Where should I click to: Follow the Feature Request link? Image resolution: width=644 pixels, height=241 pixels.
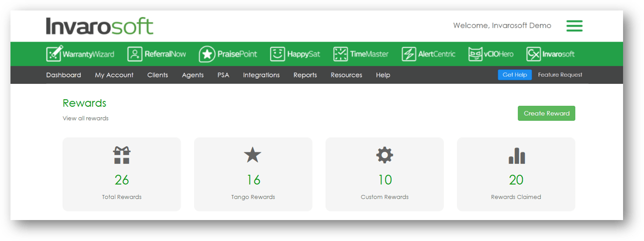(560, 75)
